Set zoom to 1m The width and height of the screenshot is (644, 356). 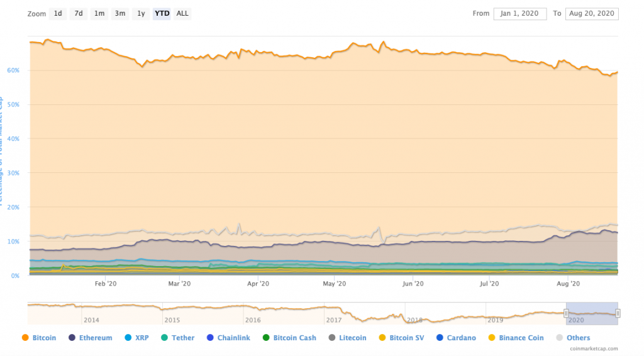(x=99, y=14)
